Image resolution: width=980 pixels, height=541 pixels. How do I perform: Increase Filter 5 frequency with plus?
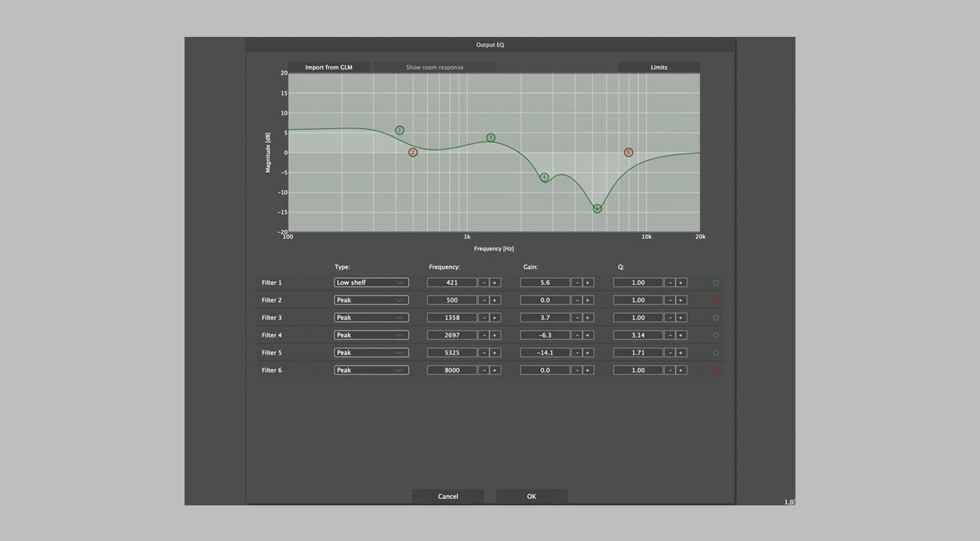click(495, 353)
